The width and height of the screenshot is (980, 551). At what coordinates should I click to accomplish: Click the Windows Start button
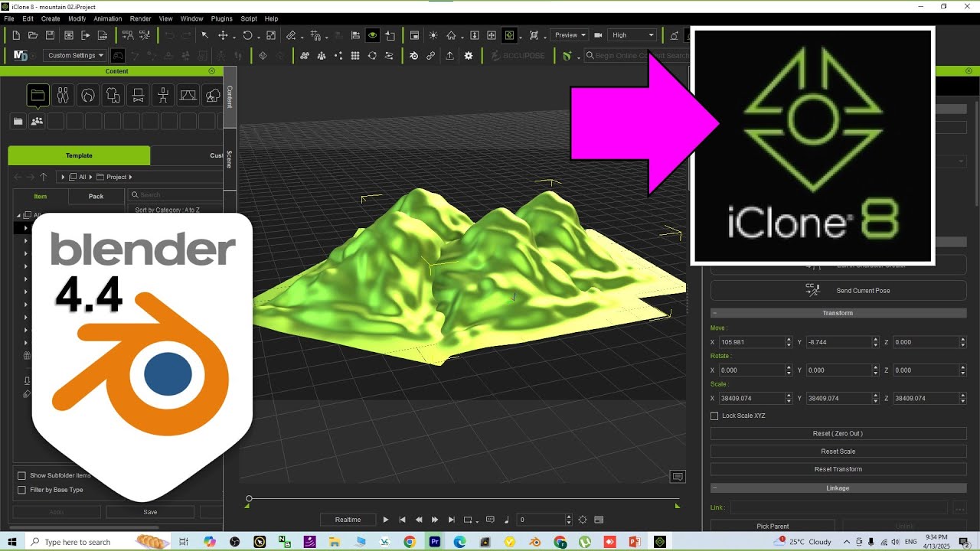coord(12,542)
